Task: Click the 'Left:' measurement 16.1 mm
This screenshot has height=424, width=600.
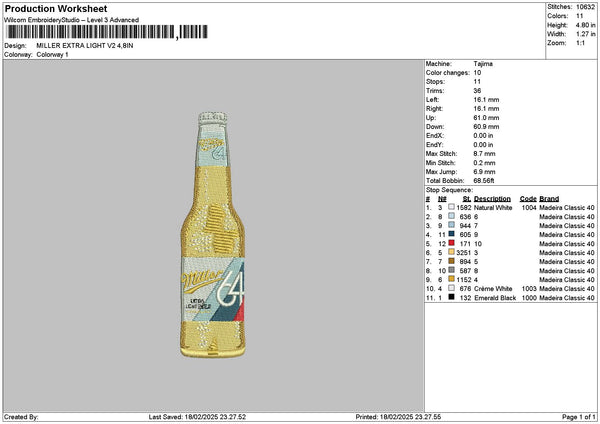Action: 486,100
